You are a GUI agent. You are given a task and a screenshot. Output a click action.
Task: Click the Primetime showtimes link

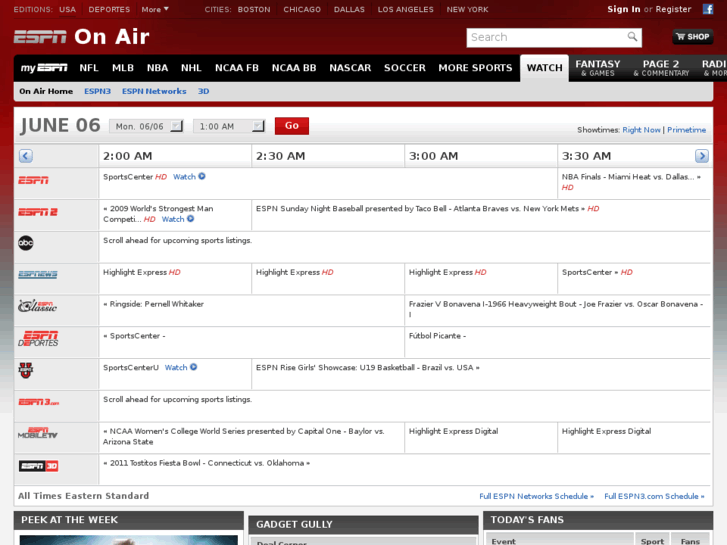tap(686, 130)
